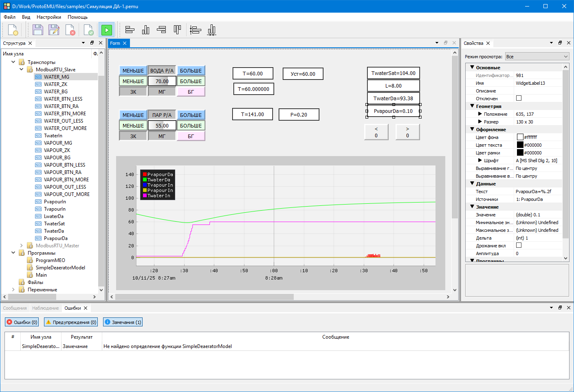The image size is (574, 392).
Task: Enable the Дрожание вкл checkbox
Action: point(519,245)
